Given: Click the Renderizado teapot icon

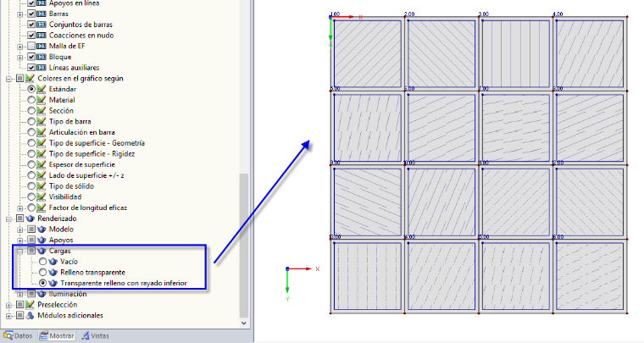Looking at the screenshot, I should pyautogui.click(x=30, y=219).
